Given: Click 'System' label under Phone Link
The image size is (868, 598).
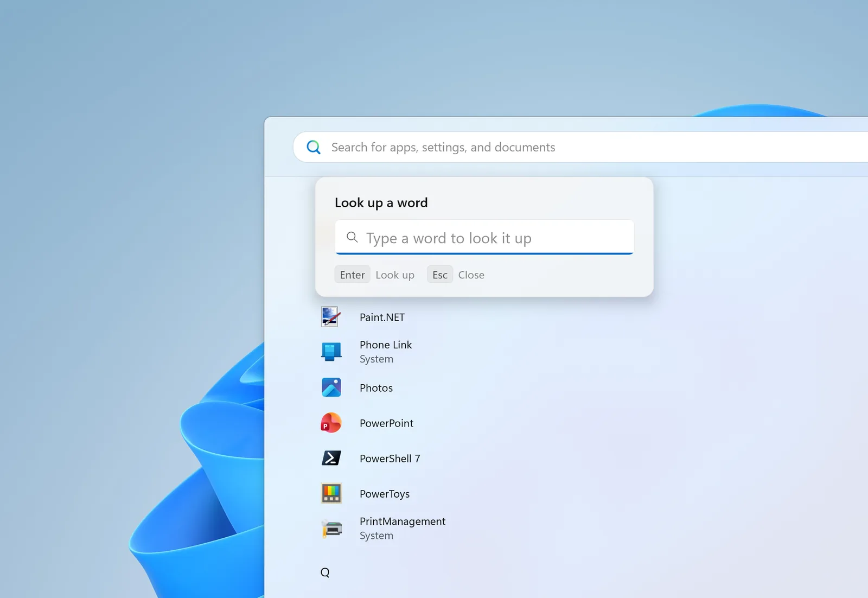Looking at the screenshot, I should (x=376, y=359).
